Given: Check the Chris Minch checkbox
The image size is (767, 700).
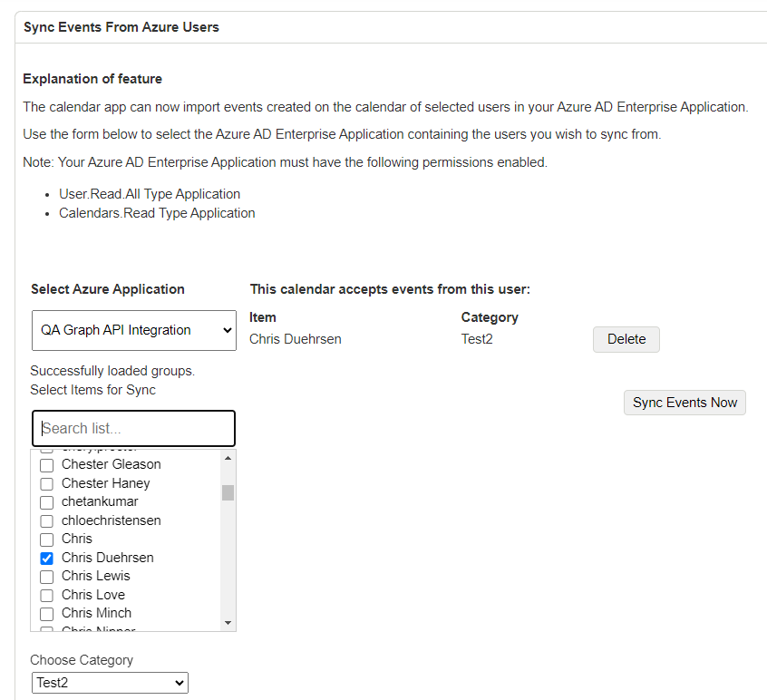Looking at the screenshot, I should point(46,614).
